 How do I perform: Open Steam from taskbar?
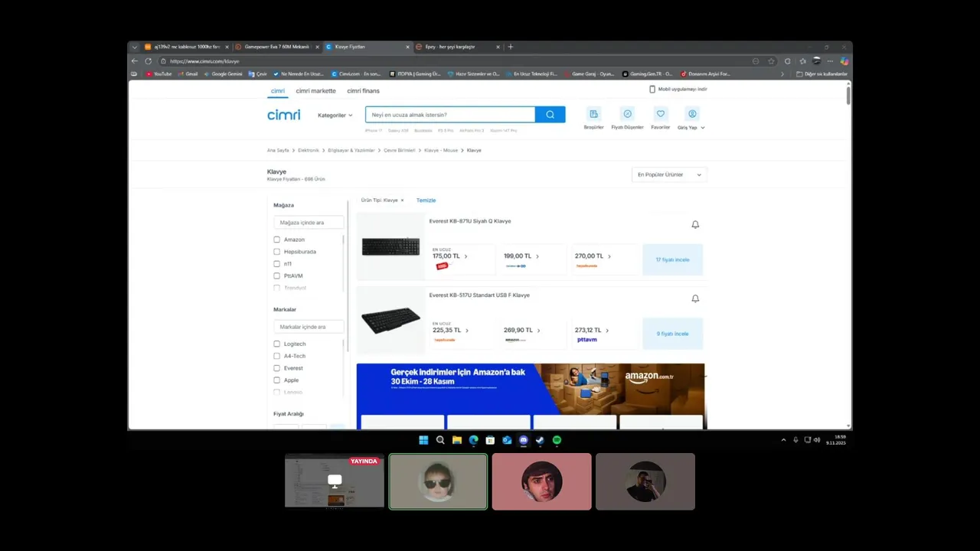(540, 440)
